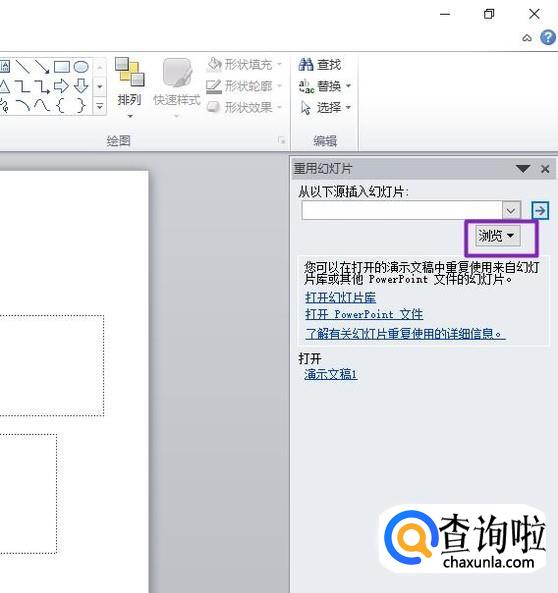Open the Browse (浏览) dropdown
This screenshot has height=593, width=558.
(x=497, y=236)
